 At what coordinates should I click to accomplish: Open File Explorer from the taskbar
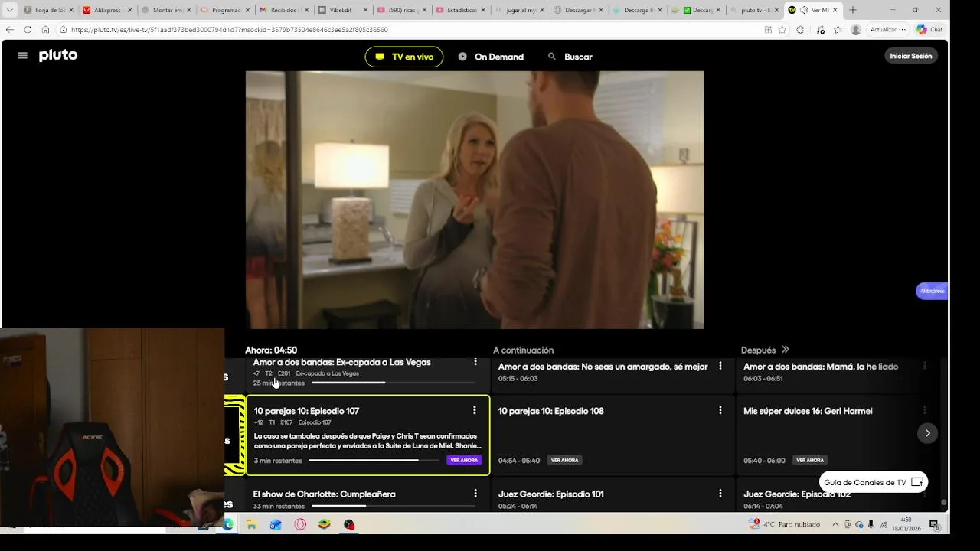[x=251, y=524]
